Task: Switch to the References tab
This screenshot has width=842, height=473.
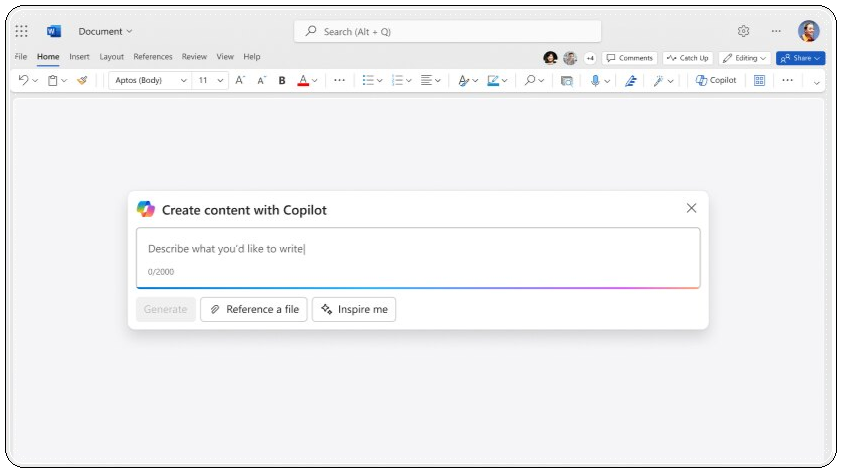Action: (153, 56)
